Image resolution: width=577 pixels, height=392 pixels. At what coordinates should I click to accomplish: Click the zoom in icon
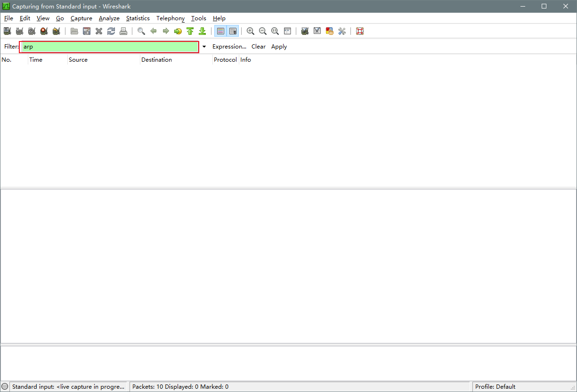251,31
